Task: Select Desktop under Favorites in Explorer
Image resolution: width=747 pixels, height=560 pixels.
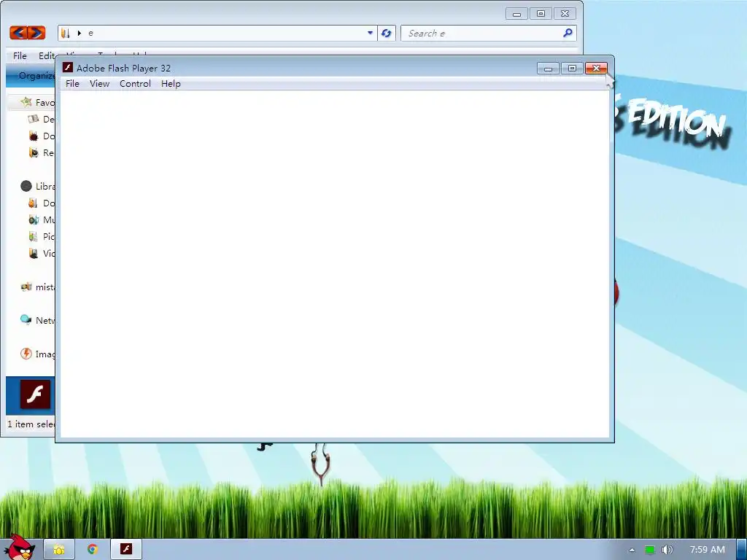Action: click(x=42, y=119)
